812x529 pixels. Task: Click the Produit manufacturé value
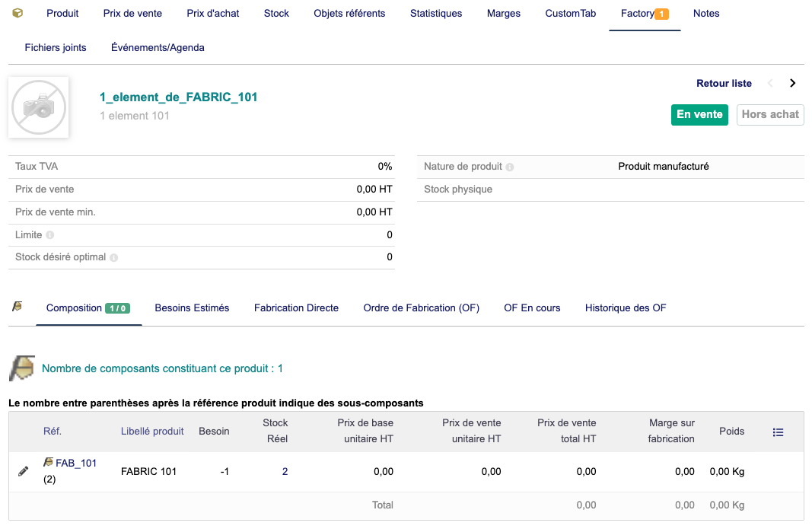coord(664,167)
